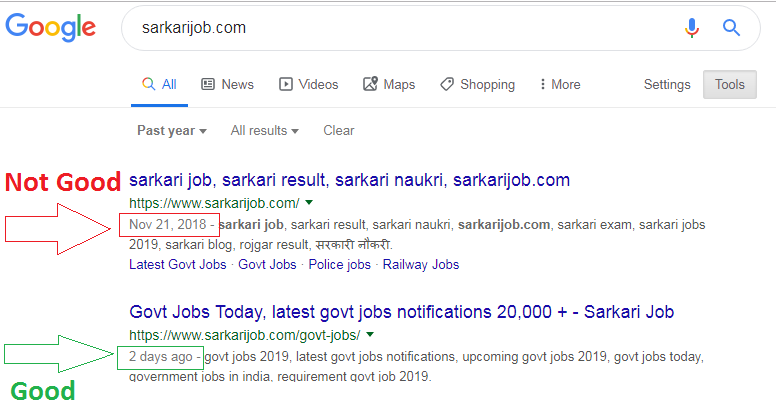Image resolution: width=776 pixels, height=406 pixels.
Task: Click the Google logo
Action: [51, 27]
